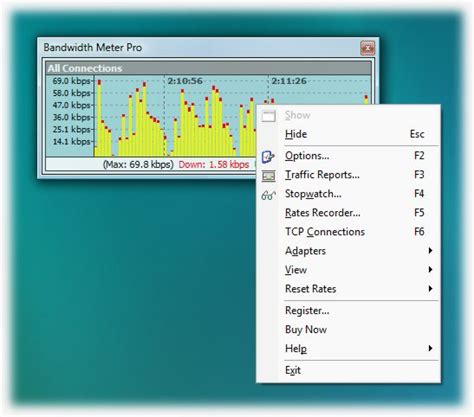Expand the Adapters submenu arrow
The image size is (474, 417).
click(430, 250)
